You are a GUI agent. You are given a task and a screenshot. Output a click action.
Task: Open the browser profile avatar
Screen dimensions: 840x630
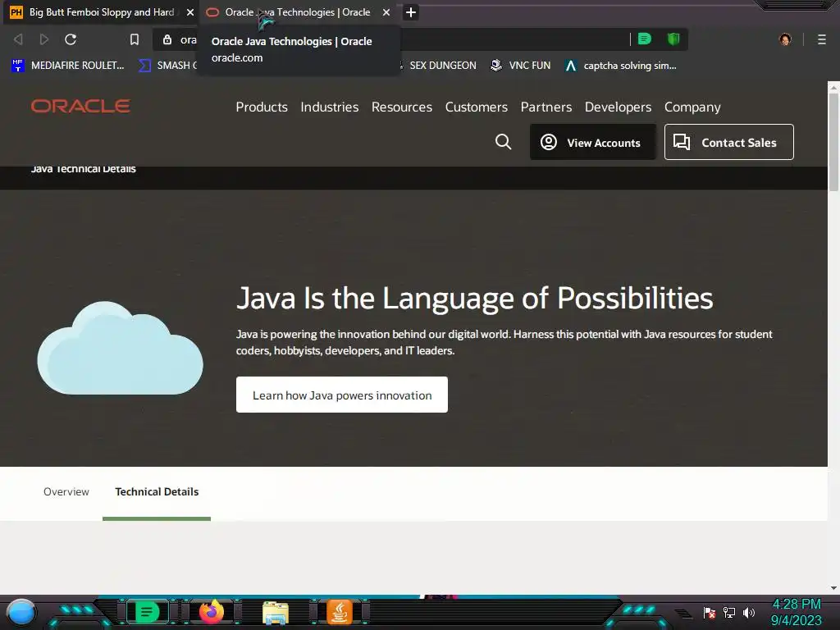(785, 39)
